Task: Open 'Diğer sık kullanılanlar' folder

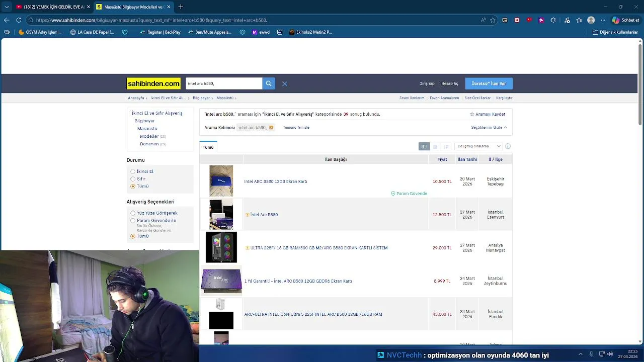Action: 615,32
